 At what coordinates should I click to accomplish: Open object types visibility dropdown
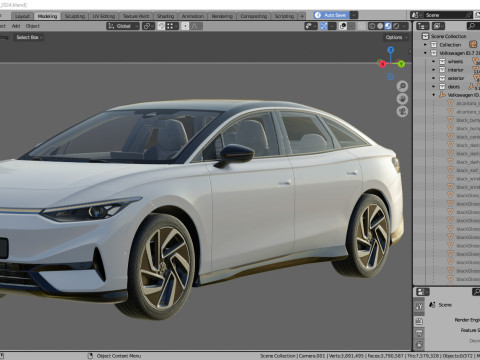tap(311, 26)
